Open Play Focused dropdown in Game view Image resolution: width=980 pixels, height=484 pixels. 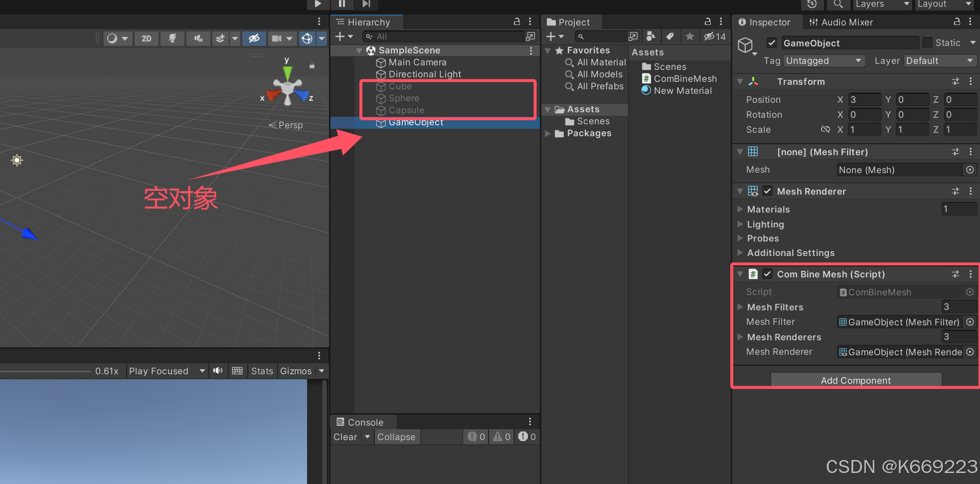(x=167, y=371)
